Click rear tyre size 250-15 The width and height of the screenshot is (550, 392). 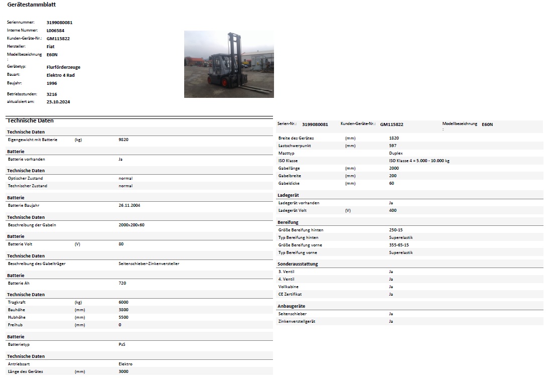(x=395, y=230)
